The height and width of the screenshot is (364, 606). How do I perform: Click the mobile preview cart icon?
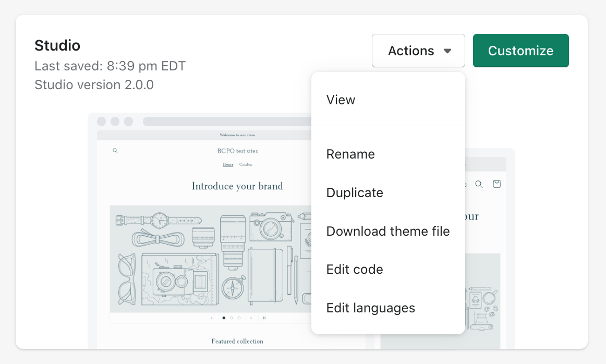coord(496,184)
